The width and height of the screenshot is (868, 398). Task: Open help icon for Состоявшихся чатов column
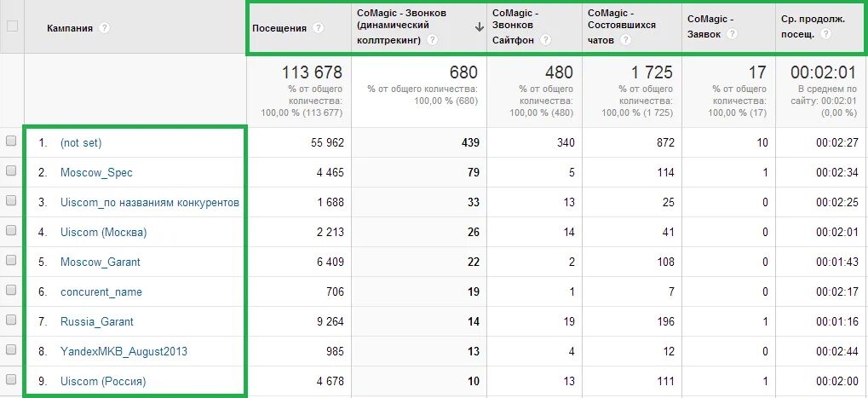point(626,39)
